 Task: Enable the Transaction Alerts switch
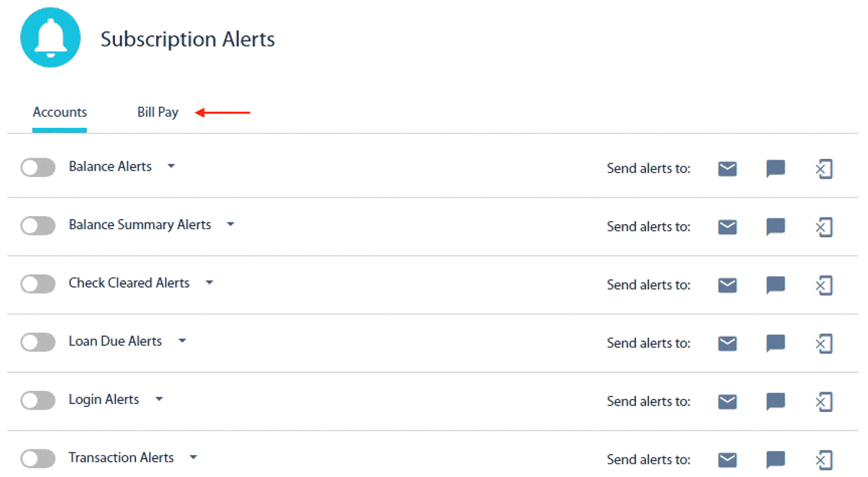[x=38, y=458]
